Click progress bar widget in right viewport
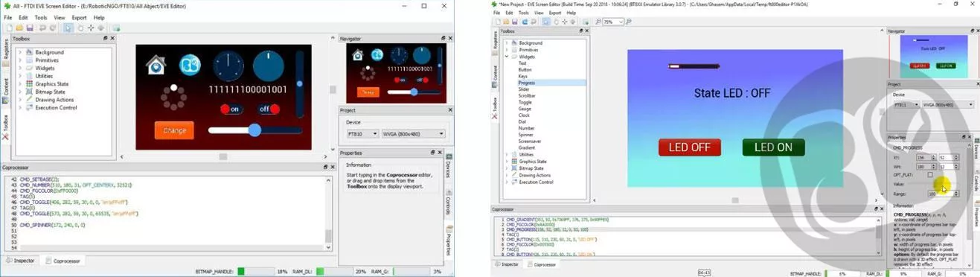 694,66
